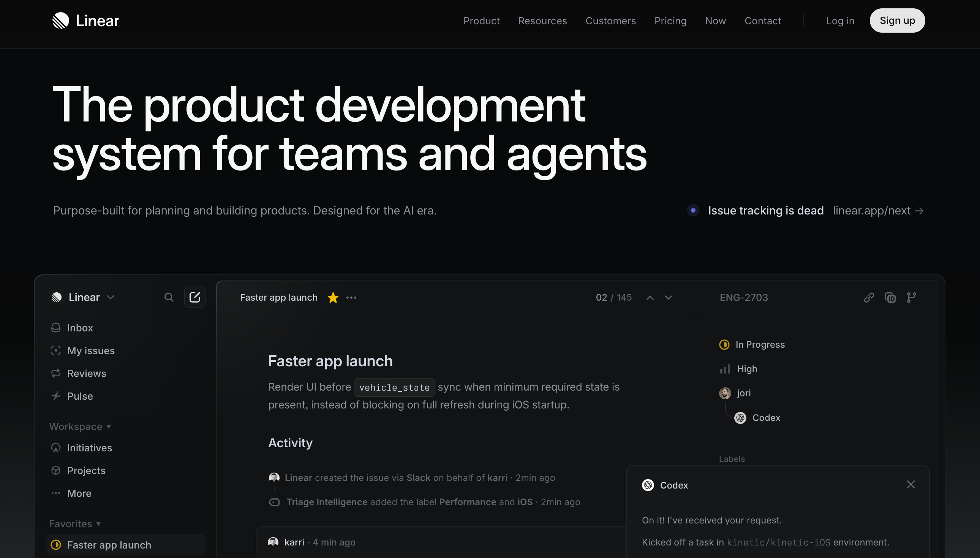
Task: Go to the Pricing page
Action: (x=670, y=21)
